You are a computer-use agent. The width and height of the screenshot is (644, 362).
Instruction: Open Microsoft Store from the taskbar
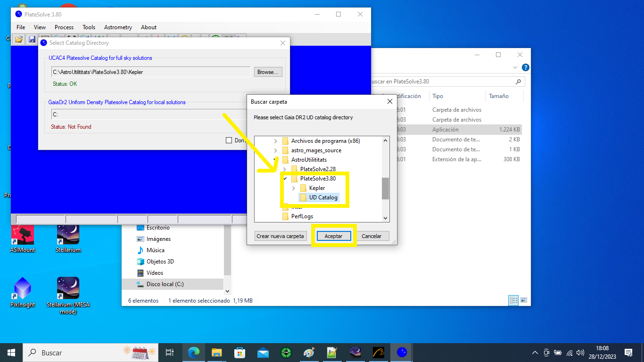[x=239, y=353]
